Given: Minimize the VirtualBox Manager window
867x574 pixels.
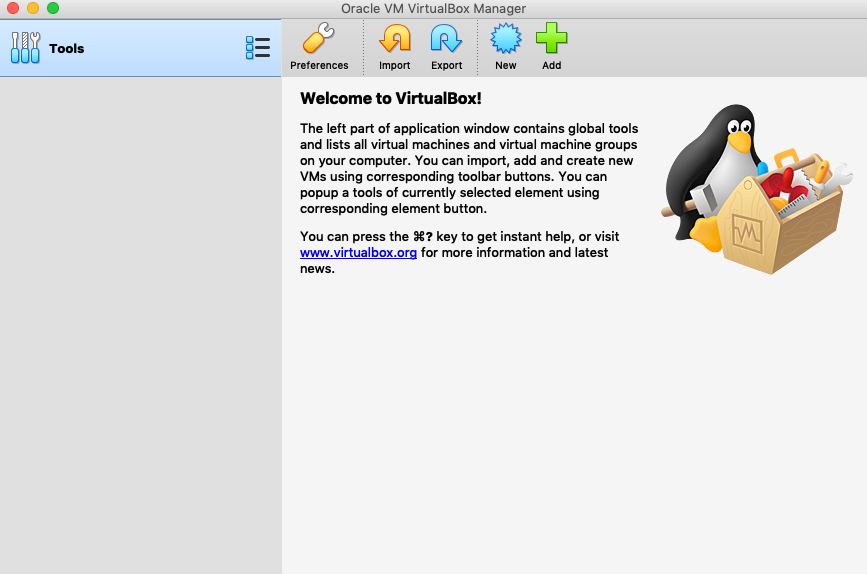Looking at the screenshot, I should (33, 8).
